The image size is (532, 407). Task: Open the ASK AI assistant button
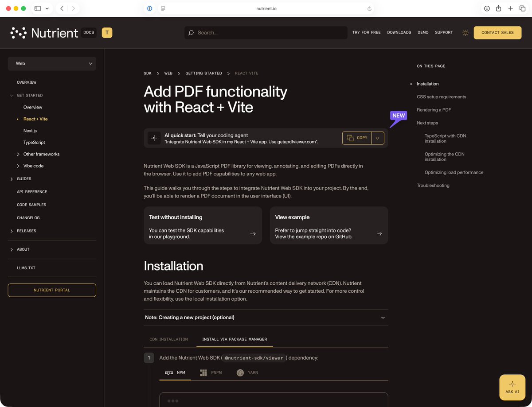click(x=512, y=388)
